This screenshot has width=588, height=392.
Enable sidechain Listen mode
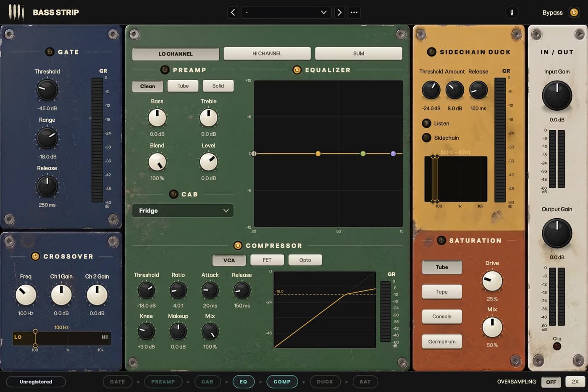click(426, 123)
